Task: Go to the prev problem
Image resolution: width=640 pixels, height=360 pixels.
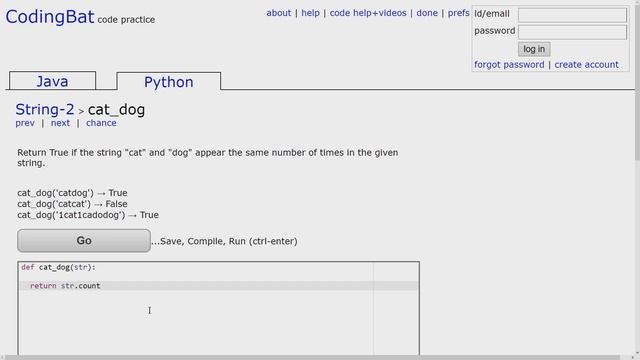Action: pyautogui.click(x=25, y=123)
